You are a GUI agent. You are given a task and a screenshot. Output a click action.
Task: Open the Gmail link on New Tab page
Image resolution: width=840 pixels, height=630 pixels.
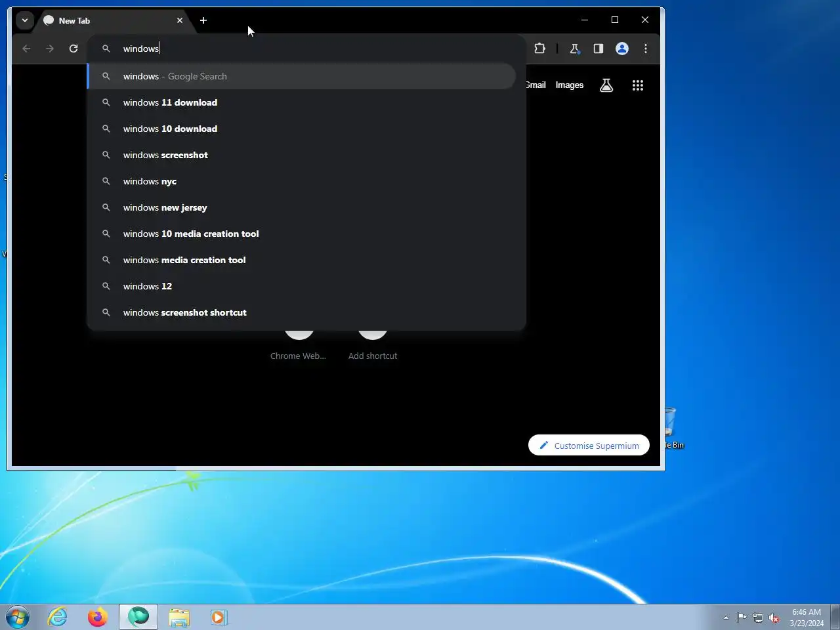coord(536,85)
